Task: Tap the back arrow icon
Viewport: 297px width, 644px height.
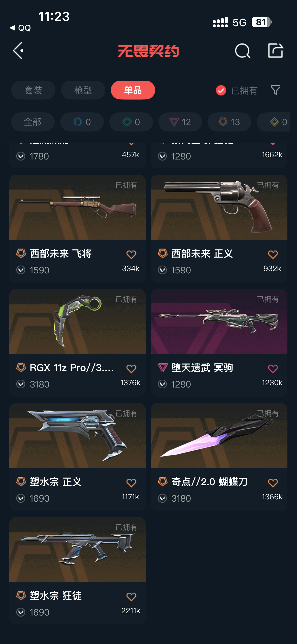Action: click(x=18, y=51)
